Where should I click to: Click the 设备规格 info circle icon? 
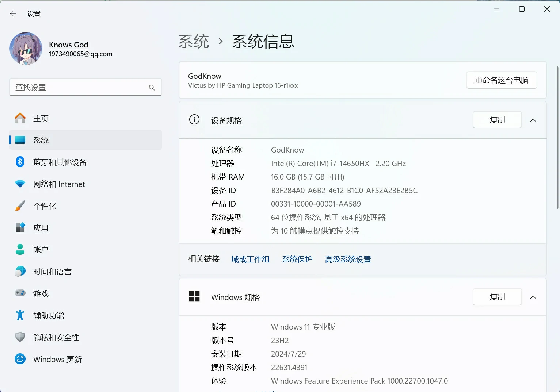point(194,119)
